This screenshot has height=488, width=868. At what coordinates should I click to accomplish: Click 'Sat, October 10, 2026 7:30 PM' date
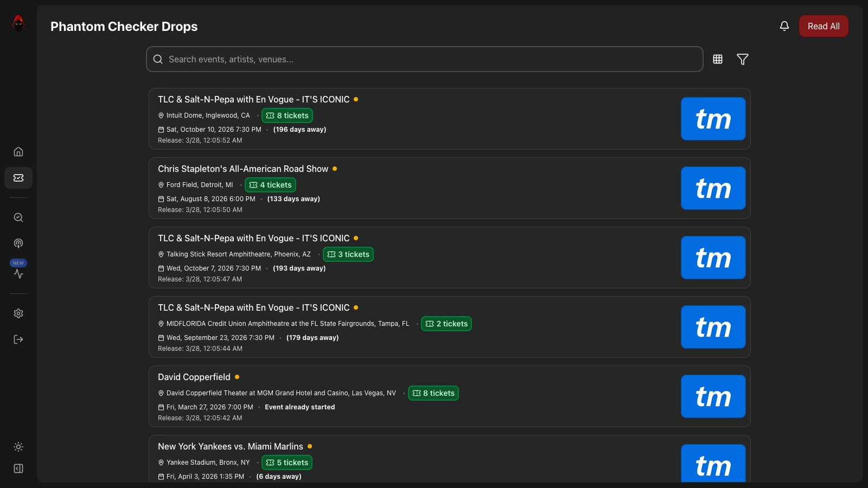(214, 130)
